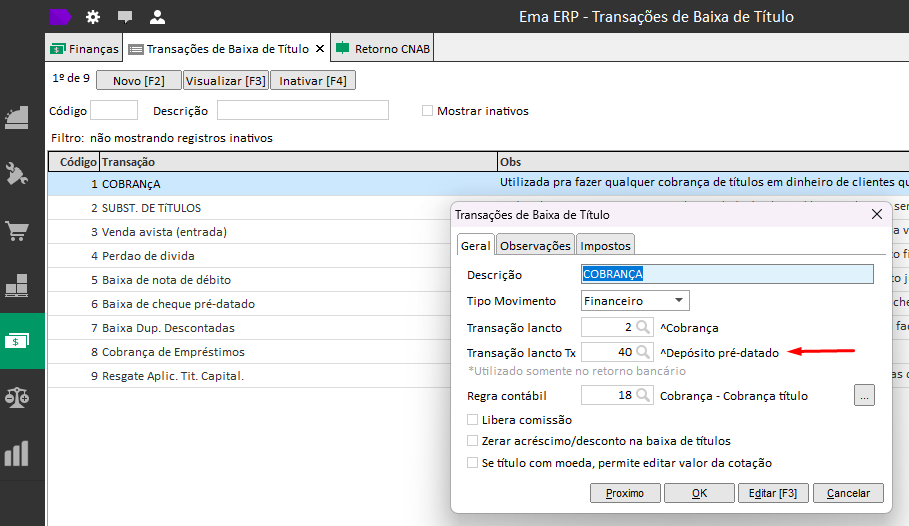
Task: Click the Novo [F2] button
Action: click(139, 81)
